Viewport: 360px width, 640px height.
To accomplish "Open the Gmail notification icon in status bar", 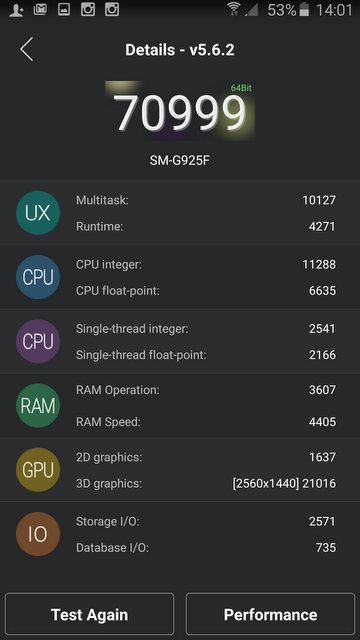I will click(x=40, y=9).
